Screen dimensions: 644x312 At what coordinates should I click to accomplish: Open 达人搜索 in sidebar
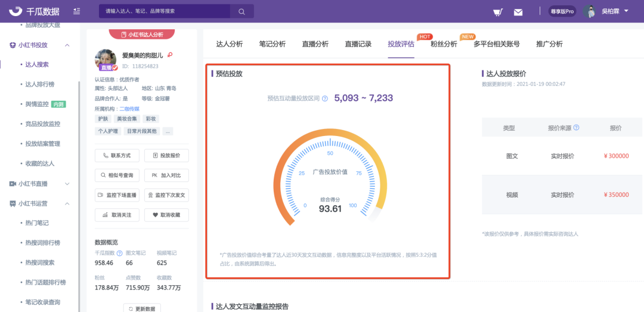click(37, 64)
